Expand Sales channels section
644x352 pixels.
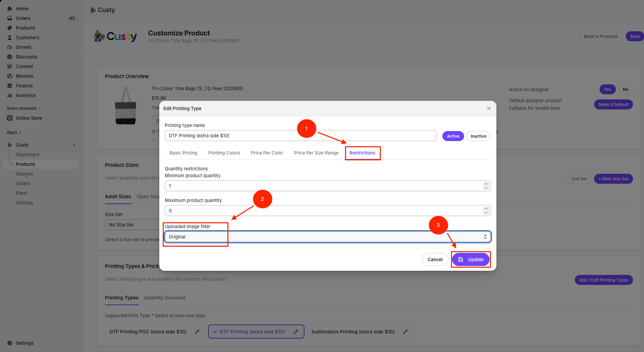point(24,108)
